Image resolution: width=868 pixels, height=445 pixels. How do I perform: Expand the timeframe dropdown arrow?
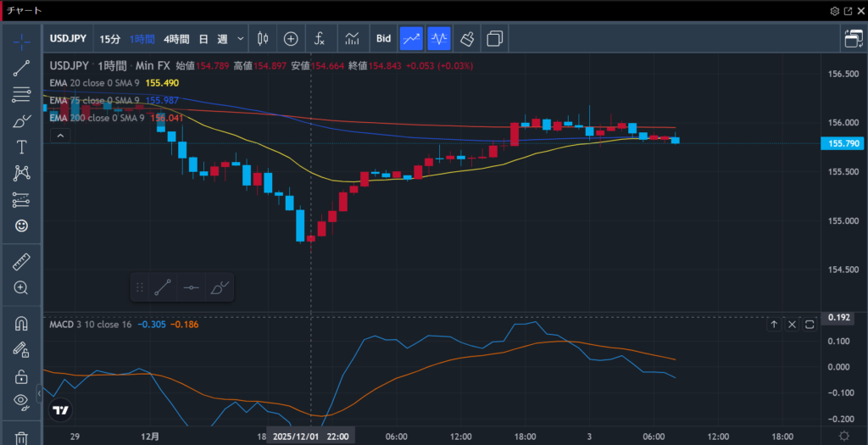pos(242,38)
